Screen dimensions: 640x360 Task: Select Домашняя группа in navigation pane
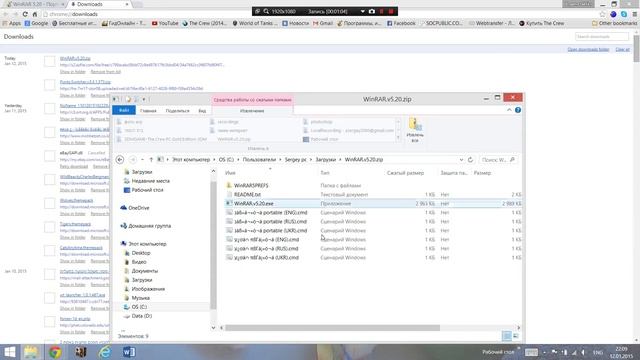(149, 226)
